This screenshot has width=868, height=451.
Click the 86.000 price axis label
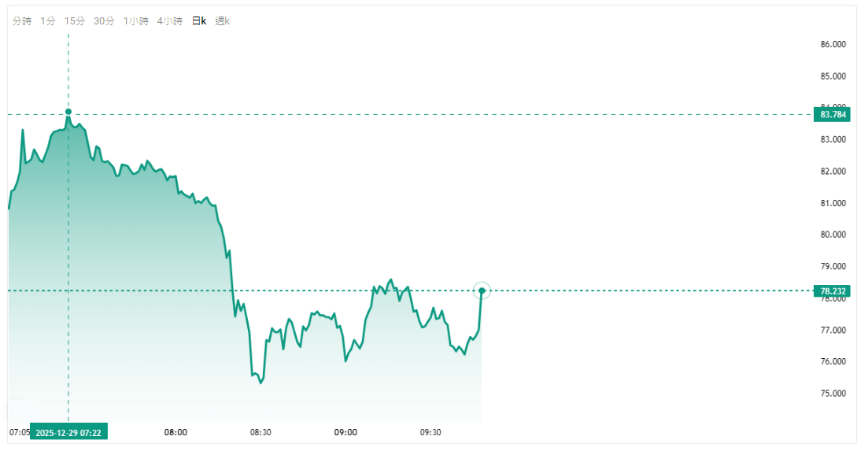click(833, 44)
